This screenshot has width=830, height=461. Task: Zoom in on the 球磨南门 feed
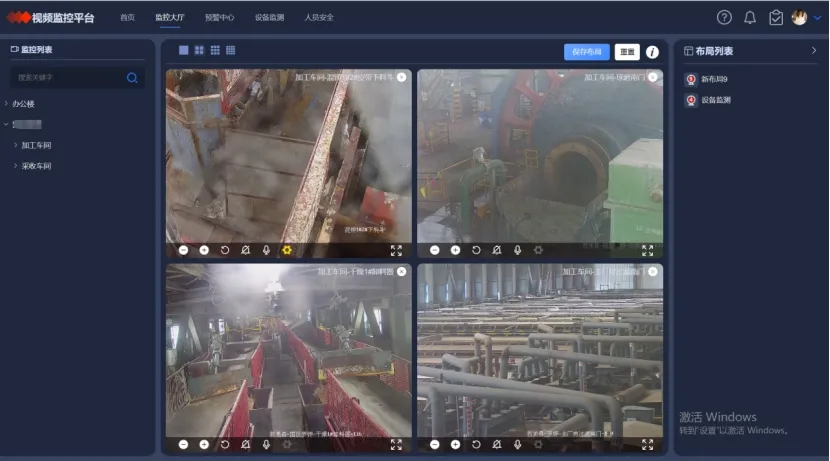tap(455, 250)
